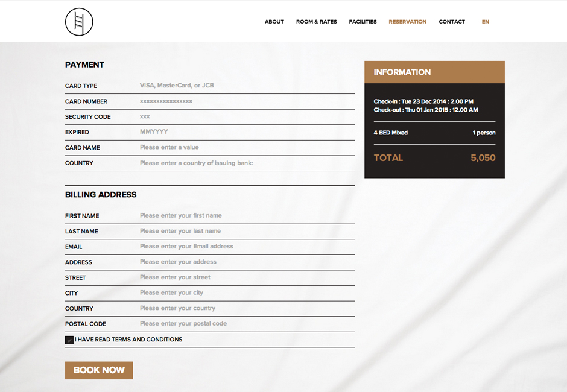The height and width of the screenshot is (392, 567).
Task: Open the Facilities page
Action: [x=363, y=22]
